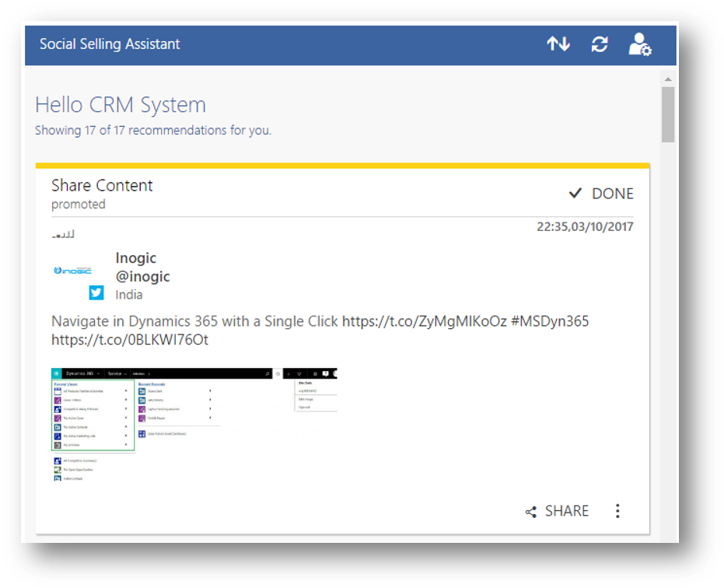Open the three-dot more options menu
Image resolution: width=724 pixels, height=588 pixels.
click(617, 511)
